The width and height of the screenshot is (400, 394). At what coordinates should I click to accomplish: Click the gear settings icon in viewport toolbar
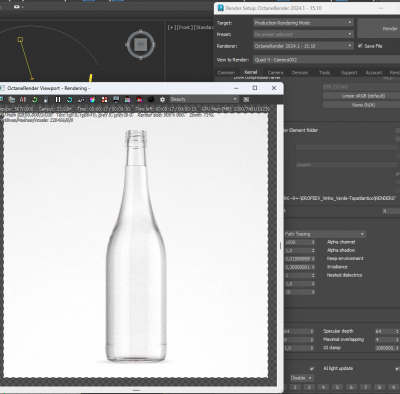162,99
